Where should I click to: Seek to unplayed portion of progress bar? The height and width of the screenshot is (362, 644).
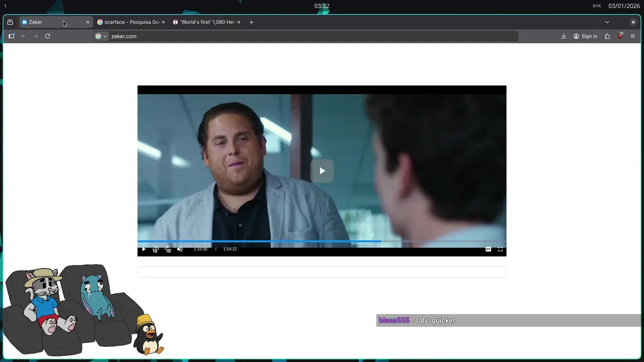click(x=443, y=241)
